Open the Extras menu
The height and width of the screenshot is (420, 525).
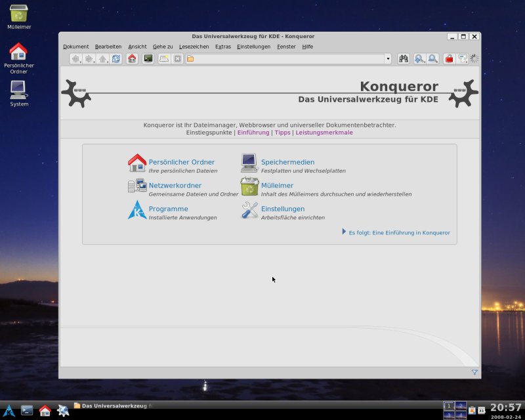pyautogui.click(x=223, y=47)
